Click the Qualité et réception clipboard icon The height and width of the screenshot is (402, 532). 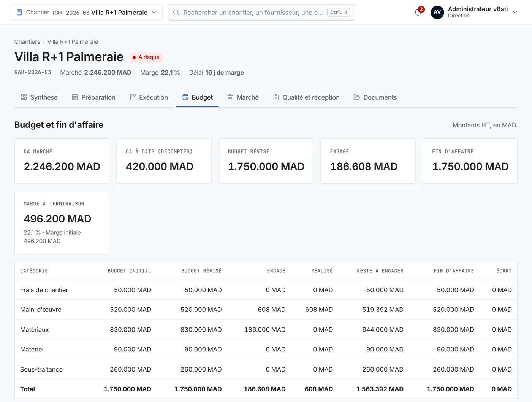point(276,97)
